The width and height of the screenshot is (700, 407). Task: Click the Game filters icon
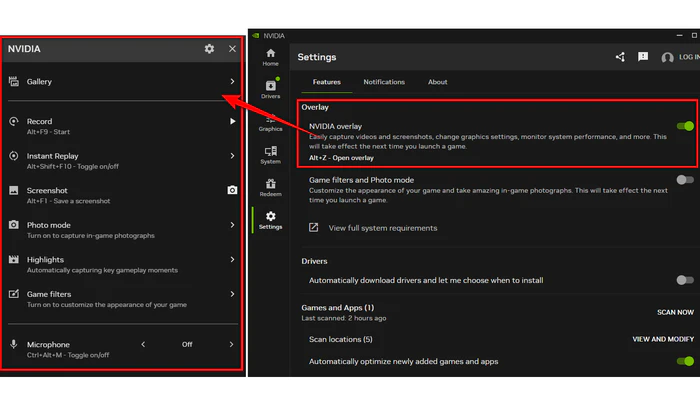14,294
